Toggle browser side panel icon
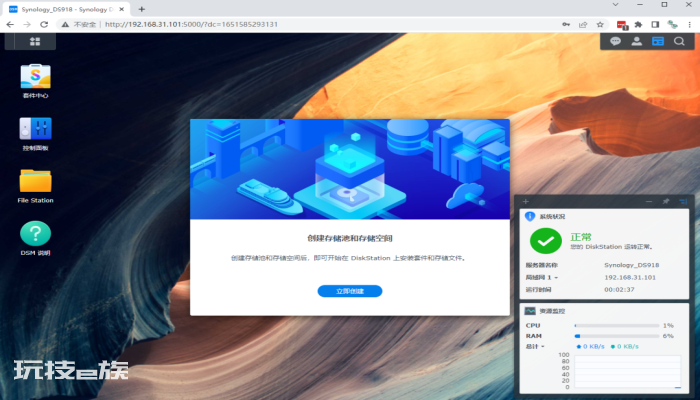Screen dimensions: 700x400 coord(655,25)
